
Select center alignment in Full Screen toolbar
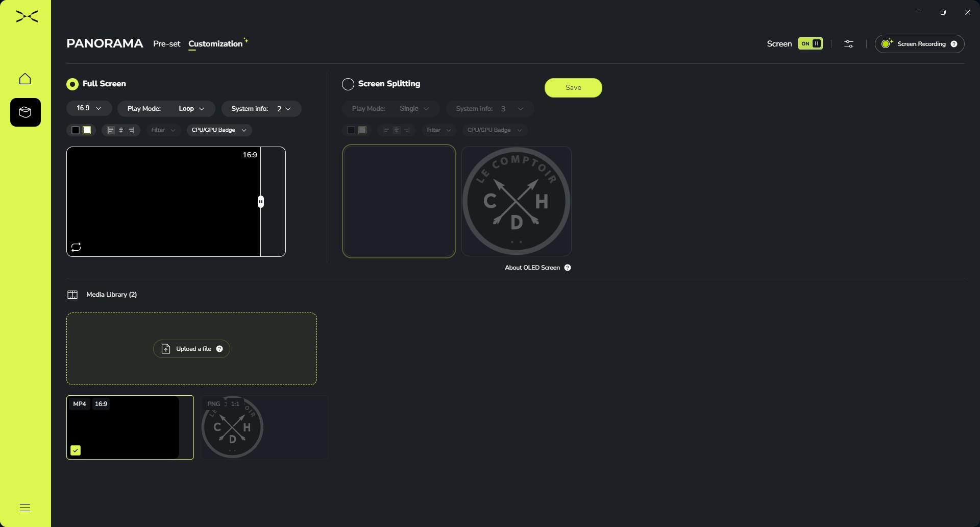click(121, 130)
